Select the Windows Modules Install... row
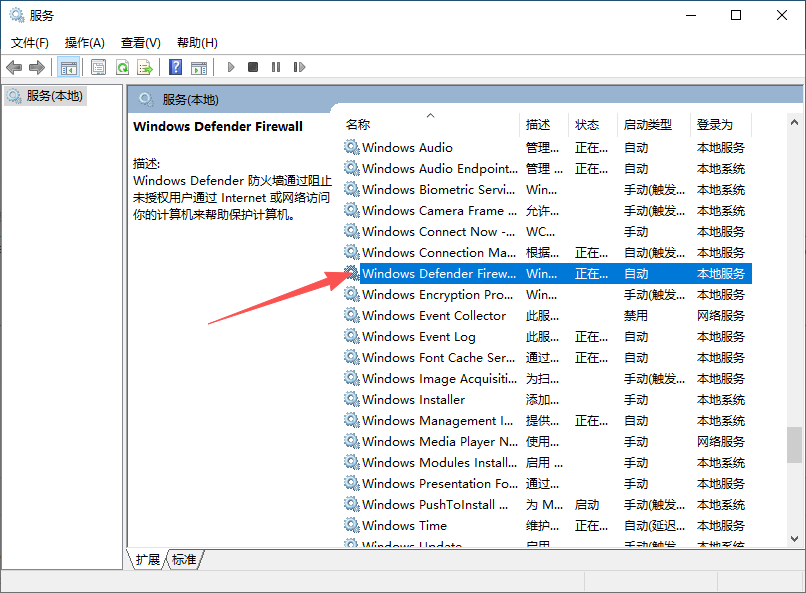The height and width of the screenshot is (593, 806). coord(547,462)
